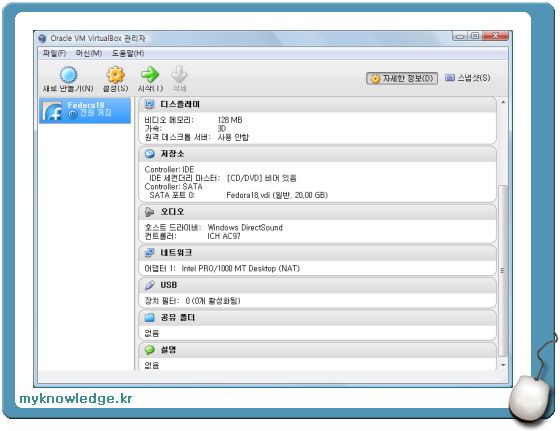Click the greyed 삭제 down-arrow icon
The image size is (560, 431).
(x=179, y=74)
